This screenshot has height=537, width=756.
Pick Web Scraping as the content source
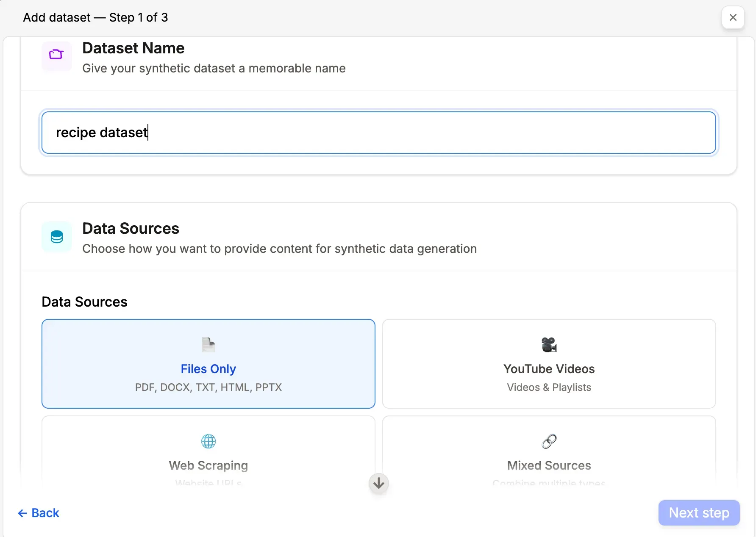click(x=208, y=453)
